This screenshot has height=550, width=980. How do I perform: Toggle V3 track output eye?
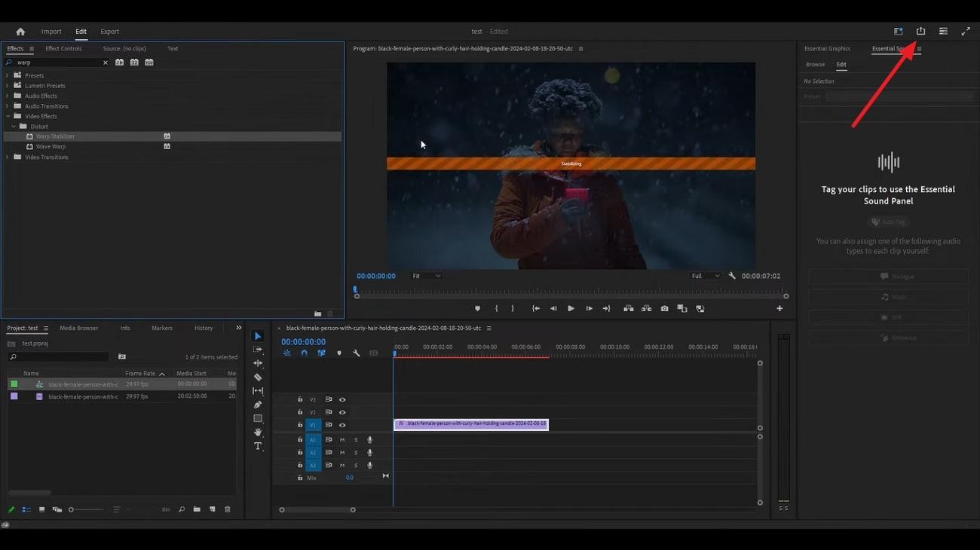pos(342,400)
